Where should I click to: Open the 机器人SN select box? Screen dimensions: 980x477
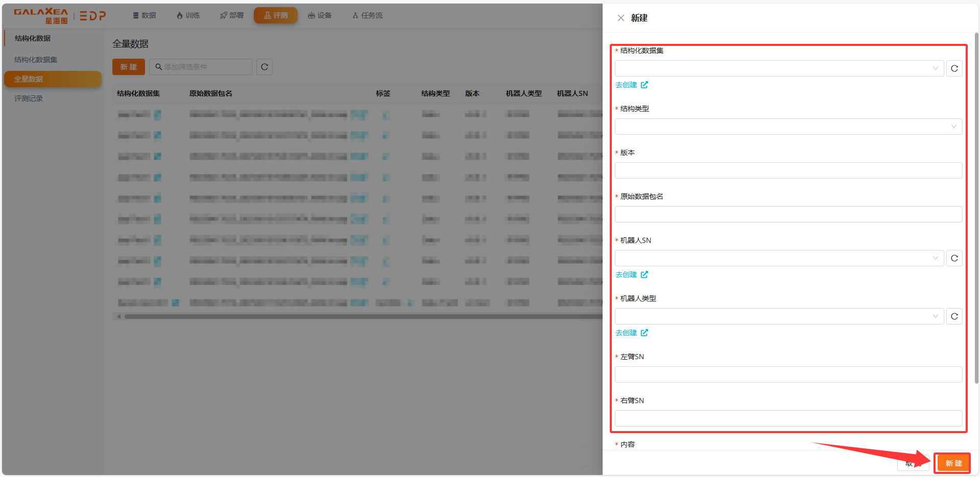click(x=779, y=258)
